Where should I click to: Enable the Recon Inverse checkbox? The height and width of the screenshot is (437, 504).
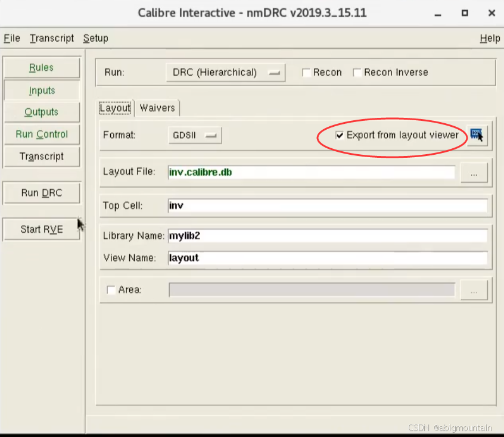point(357,72)
